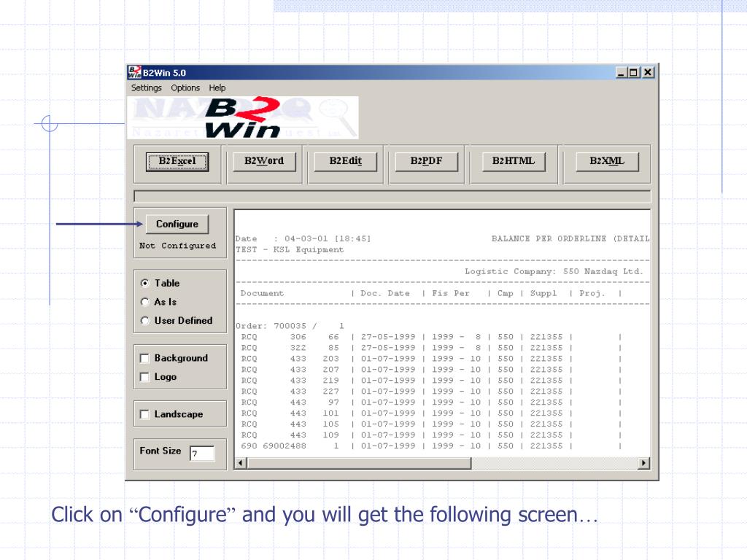This screenshot has height=560, width=747.
Task: Click the B2Win logo banner
Action: [243, 117]
